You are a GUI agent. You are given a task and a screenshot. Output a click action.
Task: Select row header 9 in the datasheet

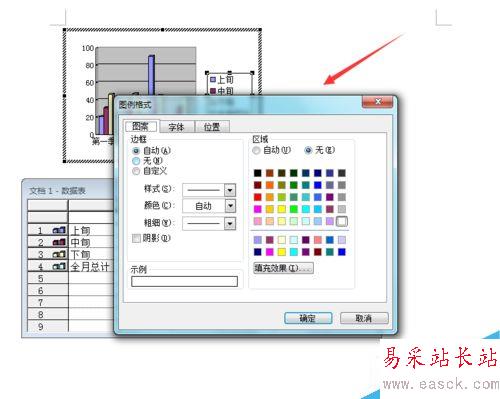coord(48,326)
